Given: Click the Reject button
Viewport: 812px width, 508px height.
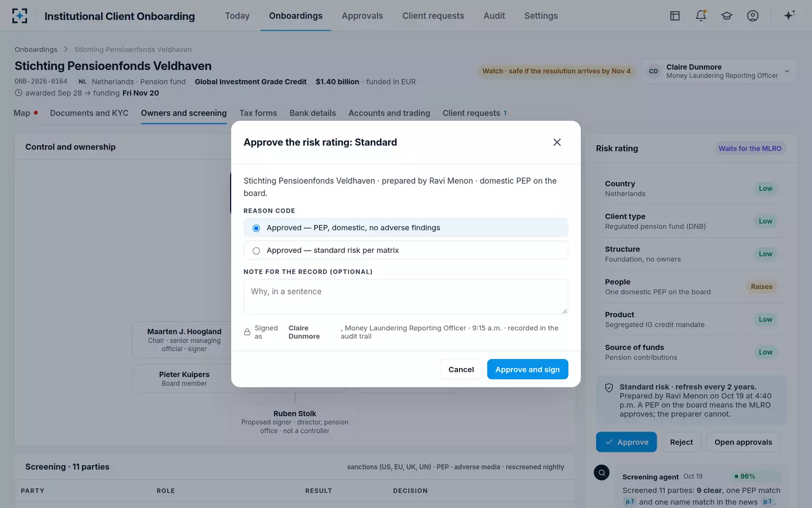Looking at the screenshot, I should (681, 442).
